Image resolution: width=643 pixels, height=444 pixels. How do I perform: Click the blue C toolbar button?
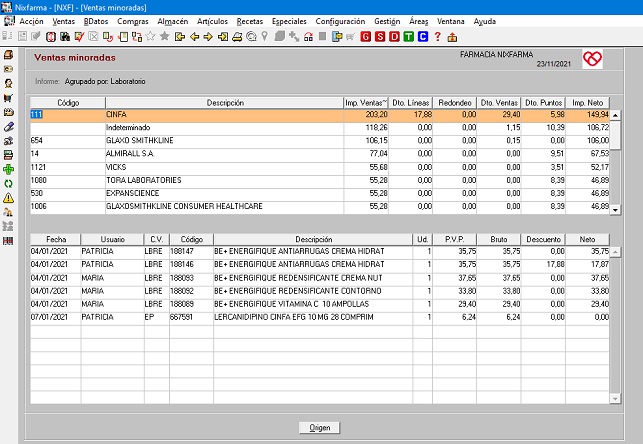point(423,37)
